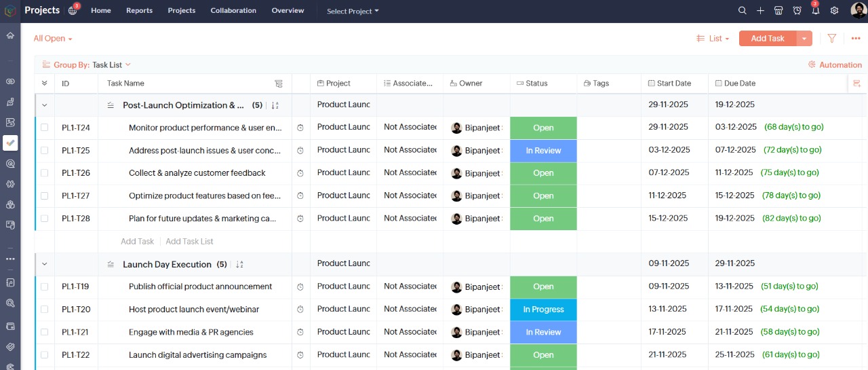Viewport: 868px width, 370px height.
Task: Open the Select Project dropdown
Action: pos(353,11)
